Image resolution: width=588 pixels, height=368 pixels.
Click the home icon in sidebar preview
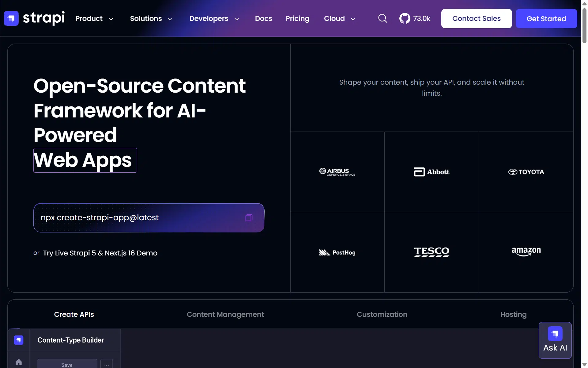pos(19,362)
